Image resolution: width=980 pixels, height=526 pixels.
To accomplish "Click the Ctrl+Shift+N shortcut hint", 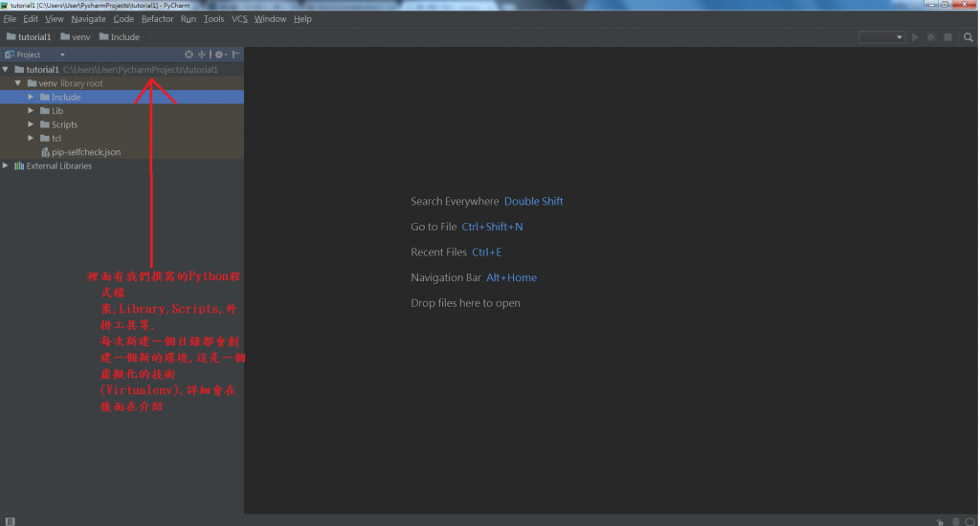I will click(x=493, y=227).
